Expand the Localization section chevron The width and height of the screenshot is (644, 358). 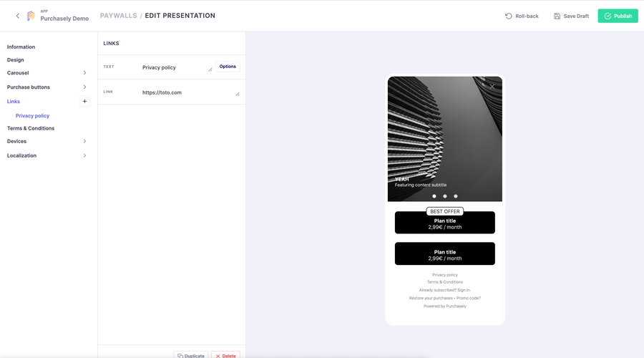coord(84,155)
